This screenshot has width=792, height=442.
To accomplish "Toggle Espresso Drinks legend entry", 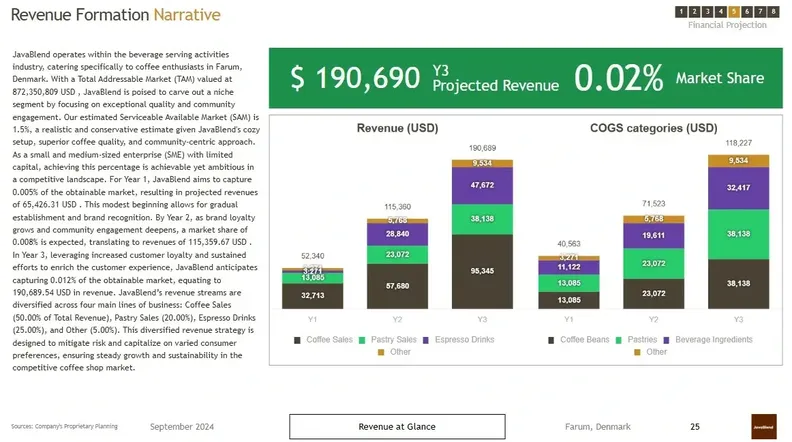I will (459, 339).
